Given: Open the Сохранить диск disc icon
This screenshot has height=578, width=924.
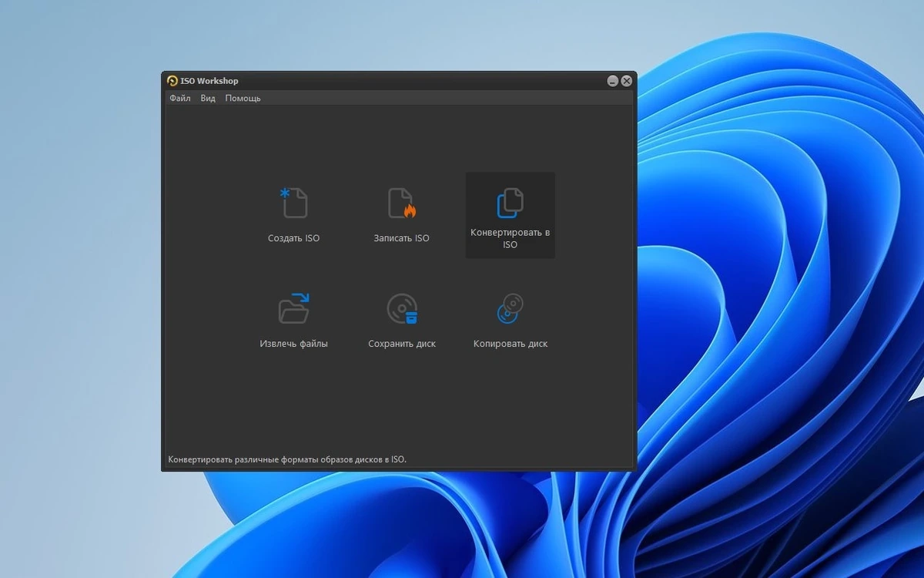Looking at the screenshot, I should [x=402, y=308].
